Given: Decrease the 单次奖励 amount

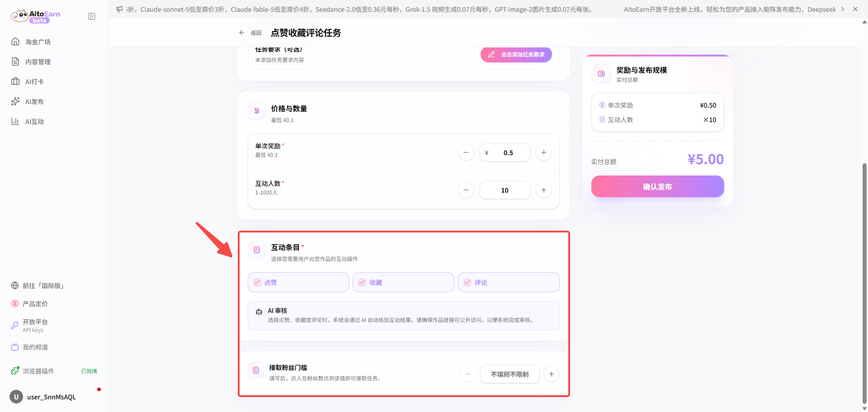Looking at the screenshot, I should coord(466,152).
